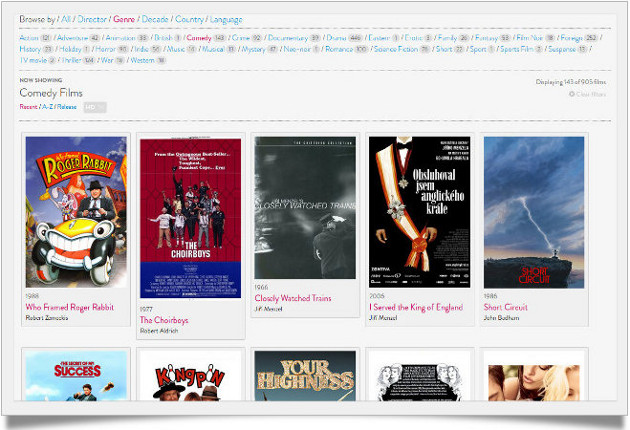The width and height of the screenshot is (630, 430).
Task: Click director name Robert Zemeckis
Action: point(47,318)
